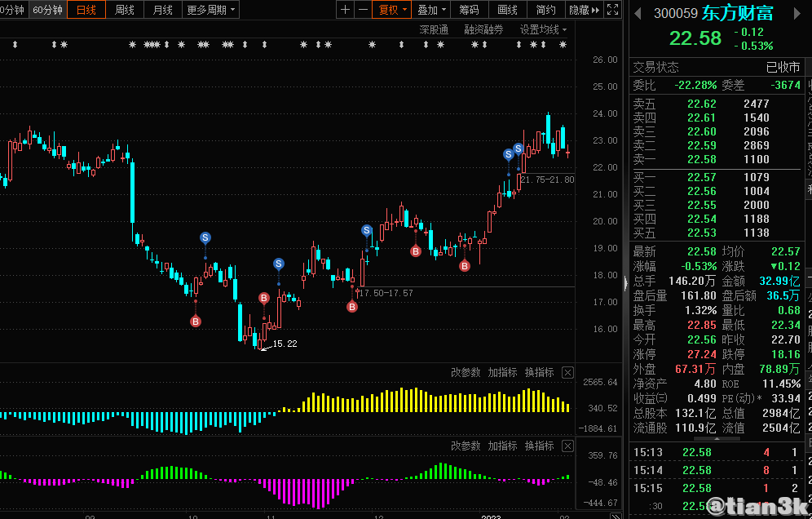Click the 15.22 low price label
The width and height of the screenshot is (812, 519).
click(285, 344)
